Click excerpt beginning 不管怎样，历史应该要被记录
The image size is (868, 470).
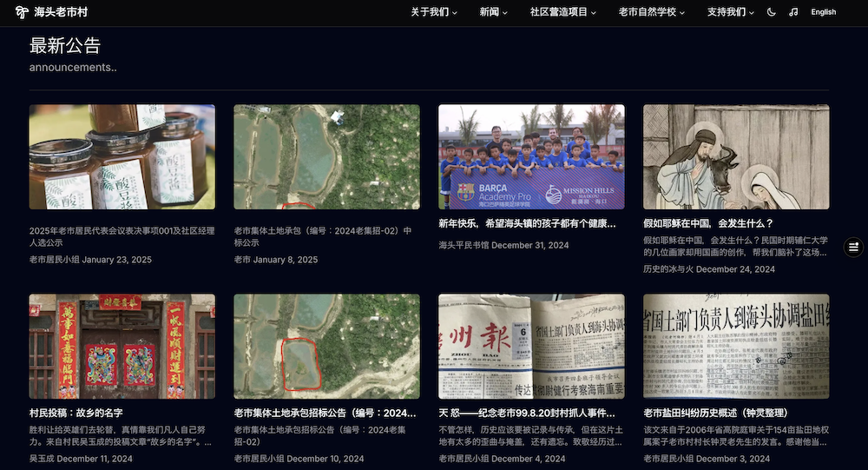click(531, 435)
